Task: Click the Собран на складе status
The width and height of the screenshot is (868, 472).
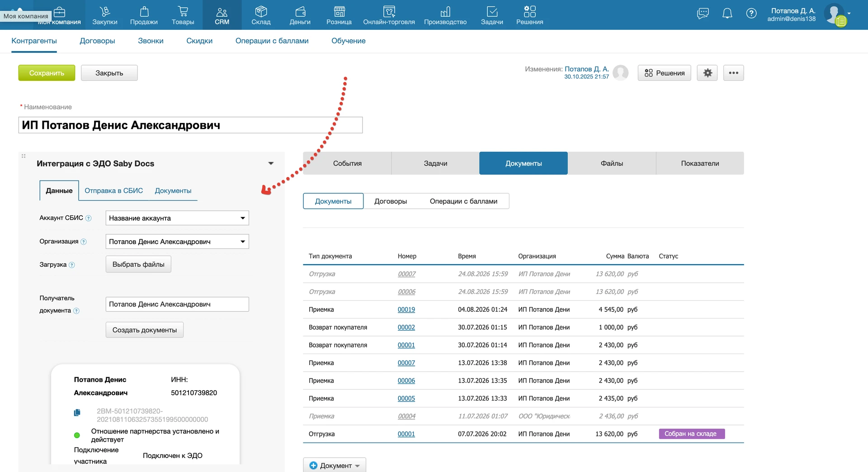Action: [692, 434]
